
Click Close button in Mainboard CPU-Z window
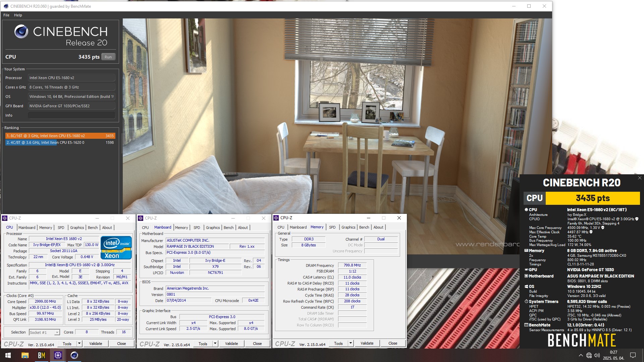click(x=257, y=344)
